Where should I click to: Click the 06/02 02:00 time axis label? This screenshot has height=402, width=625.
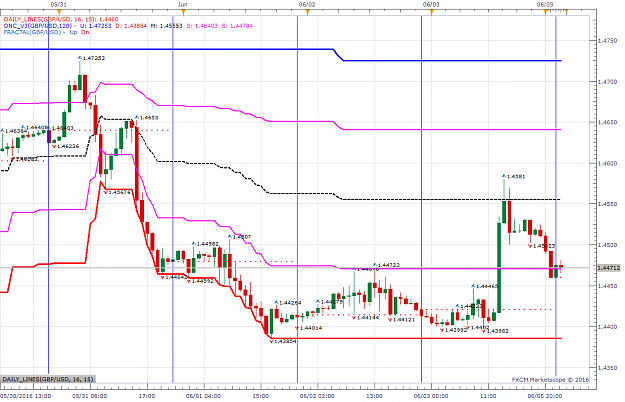(317, 396)
